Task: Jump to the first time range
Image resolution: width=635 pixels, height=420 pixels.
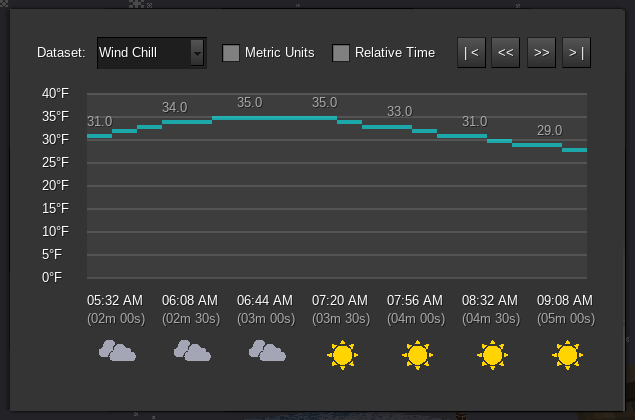Action: pos(471,53)
